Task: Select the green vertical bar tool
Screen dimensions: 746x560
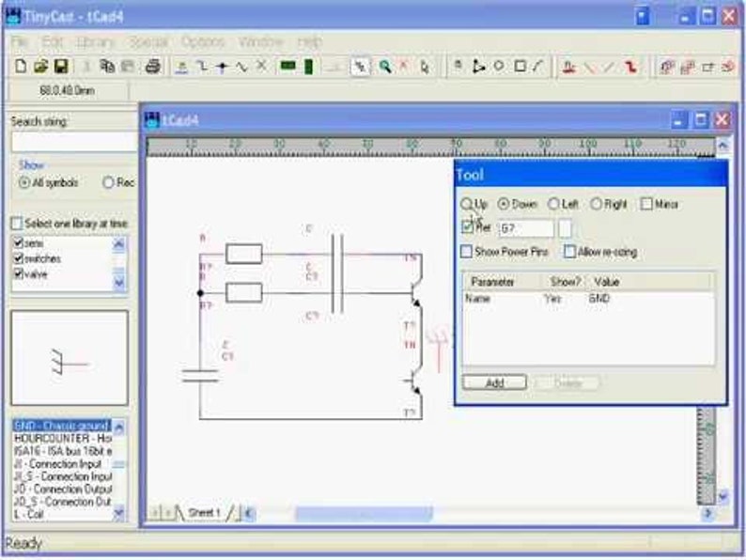Action: click(x=308, y=66)
